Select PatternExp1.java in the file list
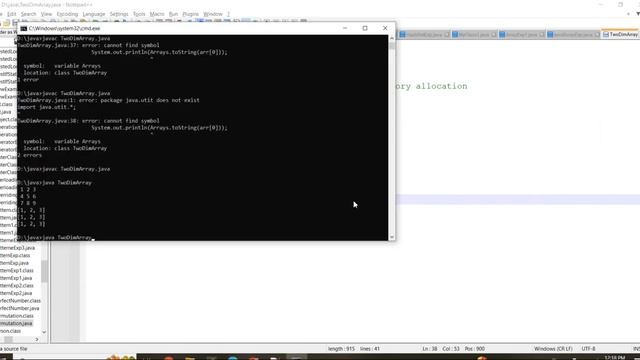Image resolution: width=640 pixels, height=360 pixels. (x=16, y=278)
